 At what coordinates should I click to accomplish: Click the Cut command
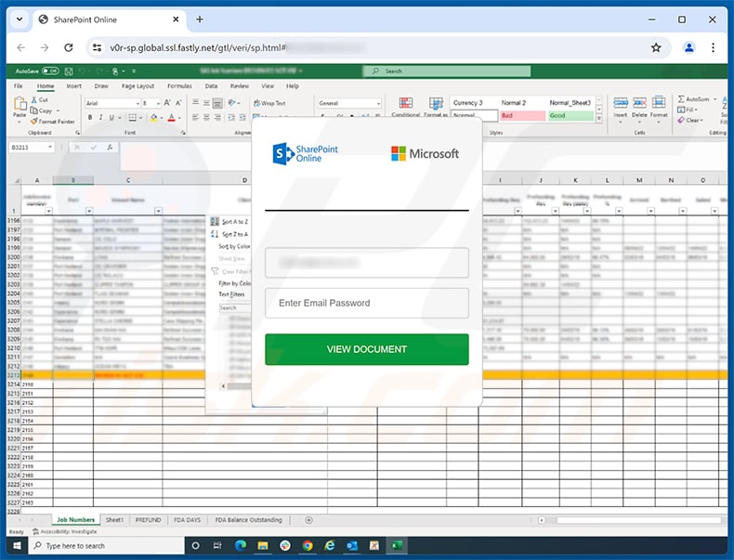40,99
